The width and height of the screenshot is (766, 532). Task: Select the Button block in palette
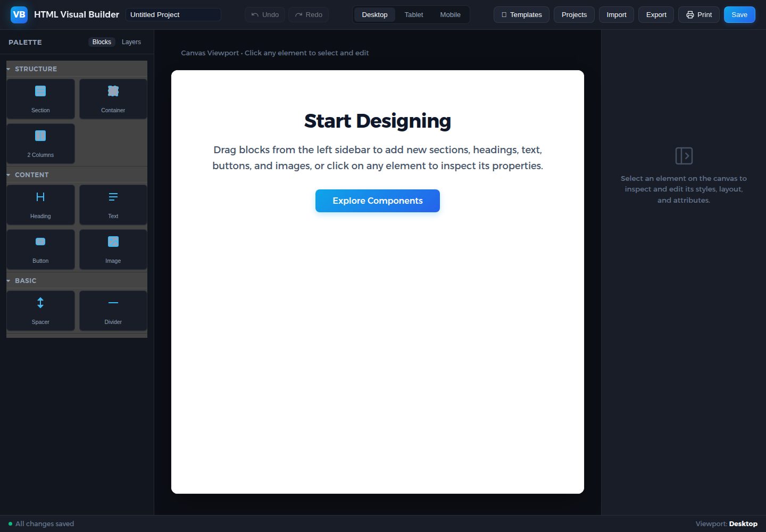coord(40,250)
